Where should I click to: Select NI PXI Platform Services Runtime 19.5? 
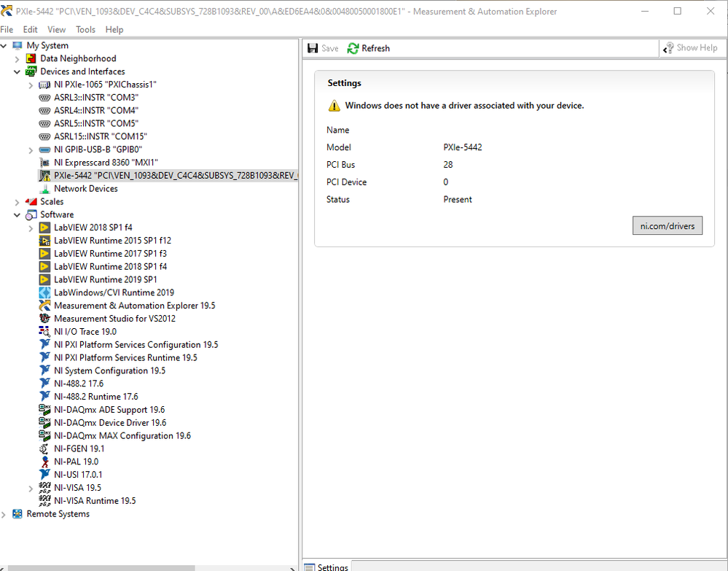(125, 358)
